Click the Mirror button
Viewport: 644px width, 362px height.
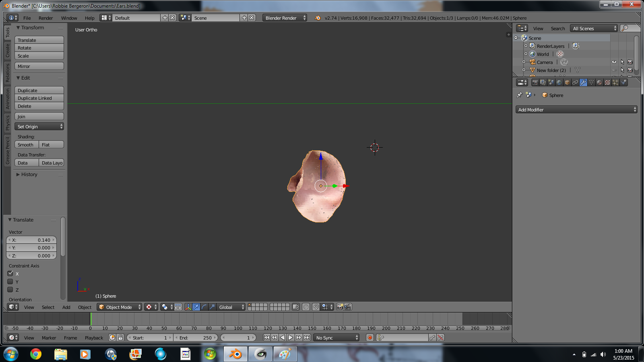tap(39, 66)
